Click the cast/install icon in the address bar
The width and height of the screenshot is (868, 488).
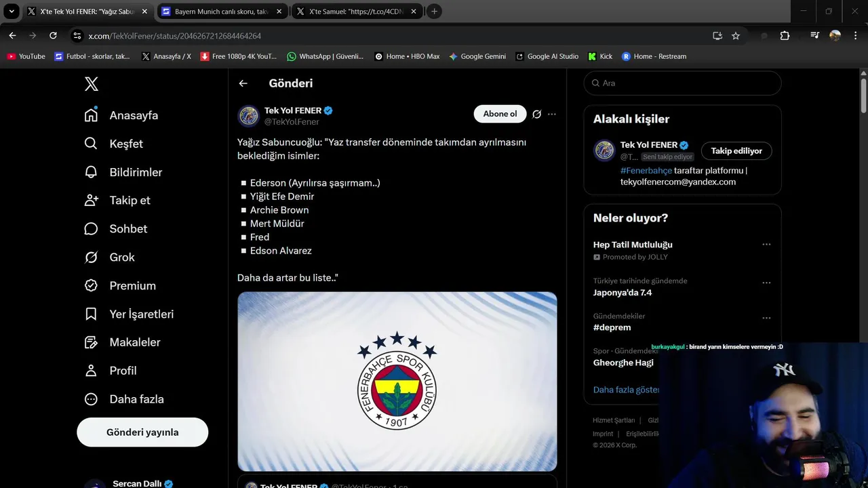point(717,36)
